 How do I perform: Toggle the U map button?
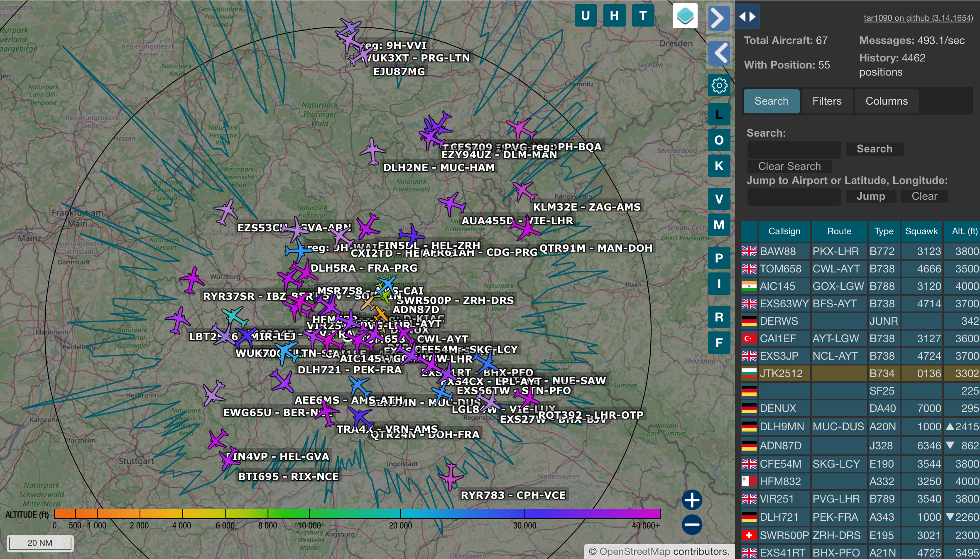tap(586, 16)
